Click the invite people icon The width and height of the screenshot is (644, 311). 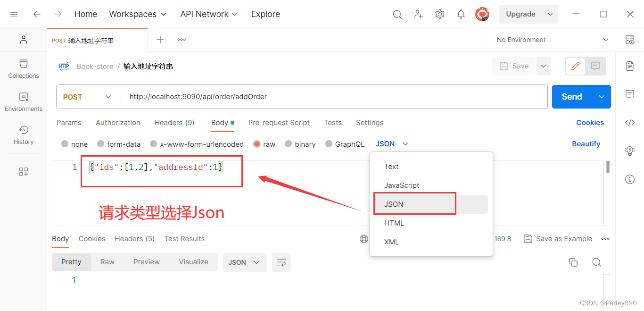click(419, 14)
